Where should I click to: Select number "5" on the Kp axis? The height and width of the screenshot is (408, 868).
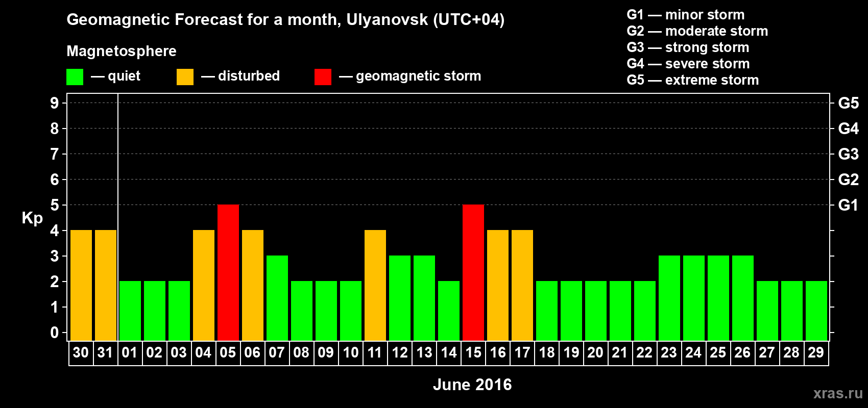pos(55,205)
